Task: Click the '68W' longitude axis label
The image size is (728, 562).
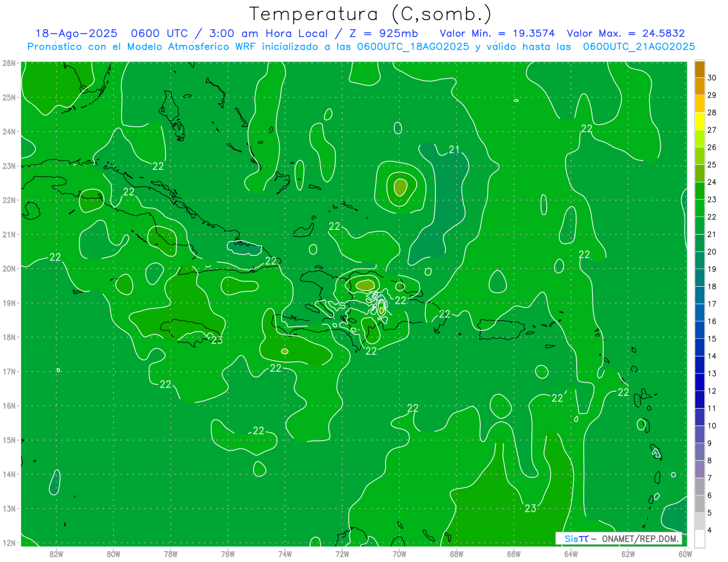Action: click(x=457, y=554)
